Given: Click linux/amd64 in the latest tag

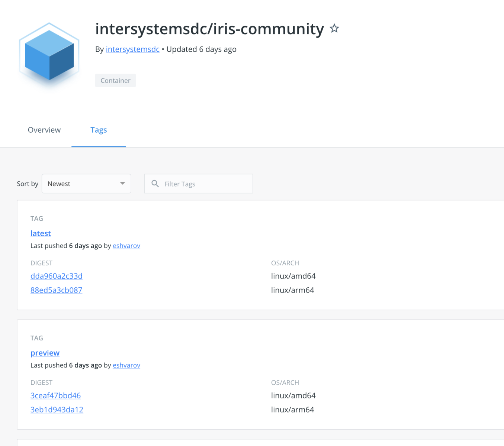Looking at the screenshot, I should tap(293, 276).
